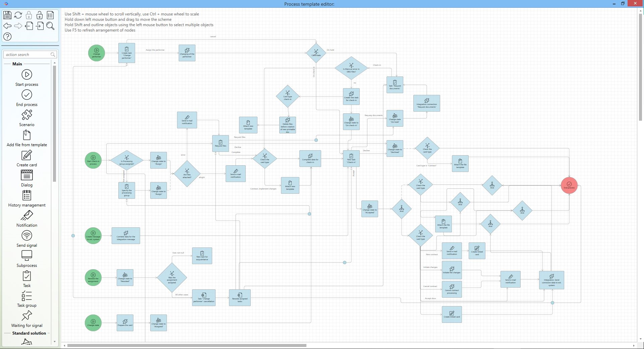Unlock the scheme

click(39, 15)
